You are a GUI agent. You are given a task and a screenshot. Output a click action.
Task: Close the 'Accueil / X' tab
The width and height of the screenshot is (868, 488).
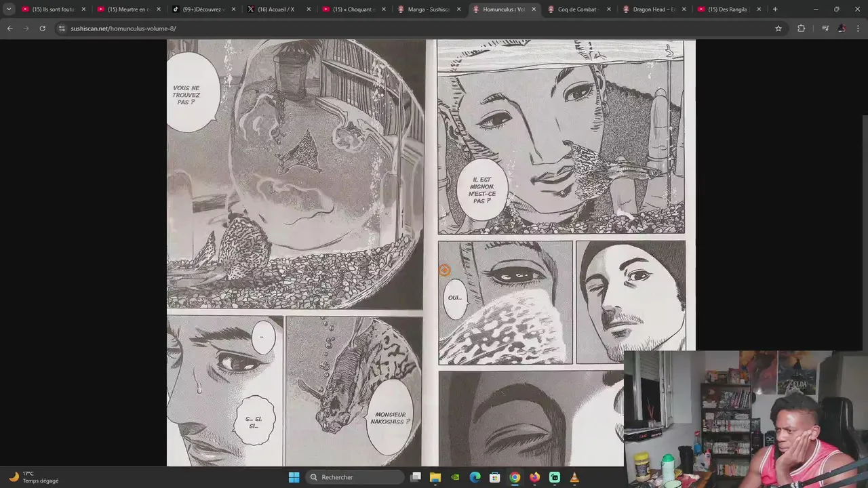point(309,9)
